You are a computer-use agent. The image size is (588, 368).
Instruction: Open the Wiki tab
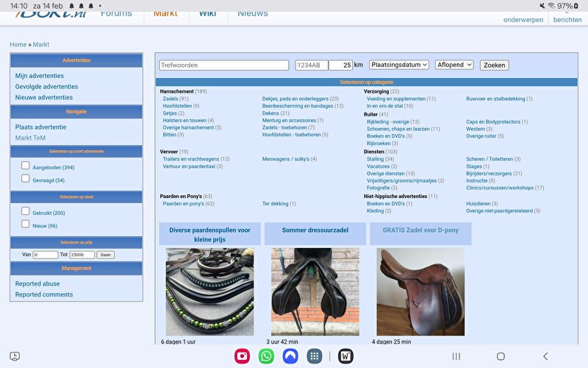pyautogui.click(x=207, y=13)
